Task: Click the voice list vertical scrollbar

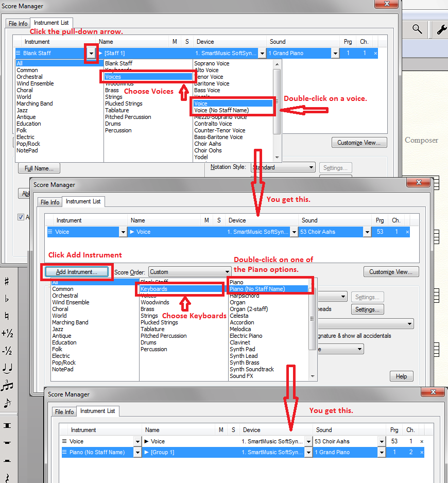Action: coord(278,103)
